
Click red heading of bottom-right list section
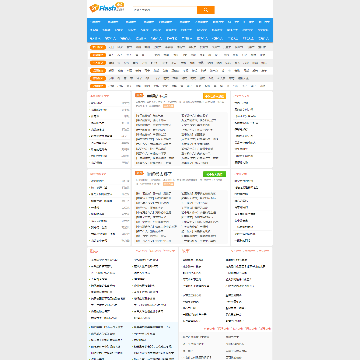[x=186, y=251]
